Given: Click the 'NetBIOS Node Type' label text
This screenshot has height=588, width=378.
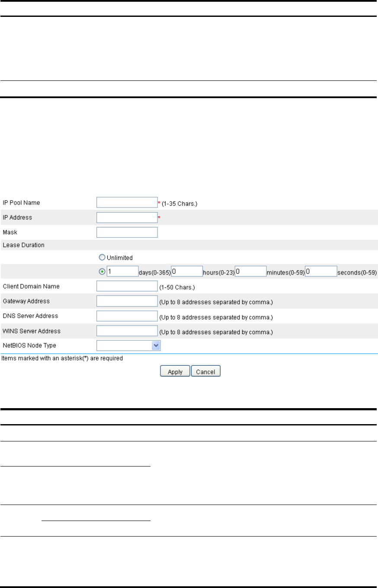Looking at the screenshot, I should coord(29,345).
